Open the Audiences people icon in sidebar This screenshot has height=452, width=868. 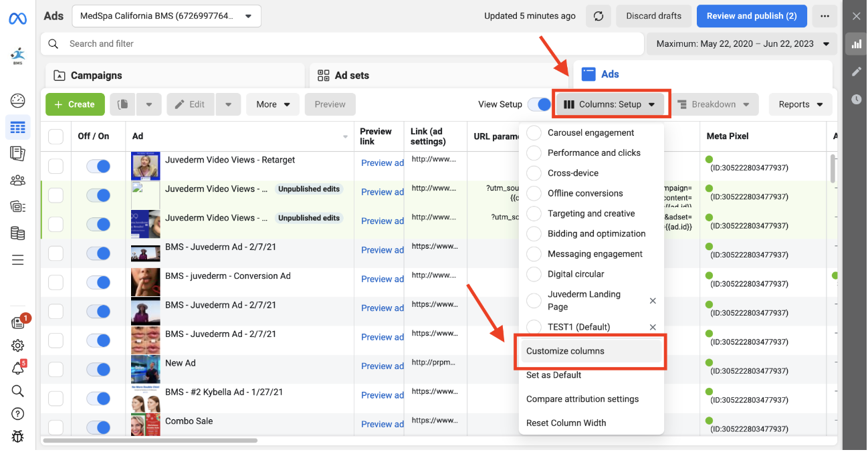pyautogui.click(x=18, y=180)
